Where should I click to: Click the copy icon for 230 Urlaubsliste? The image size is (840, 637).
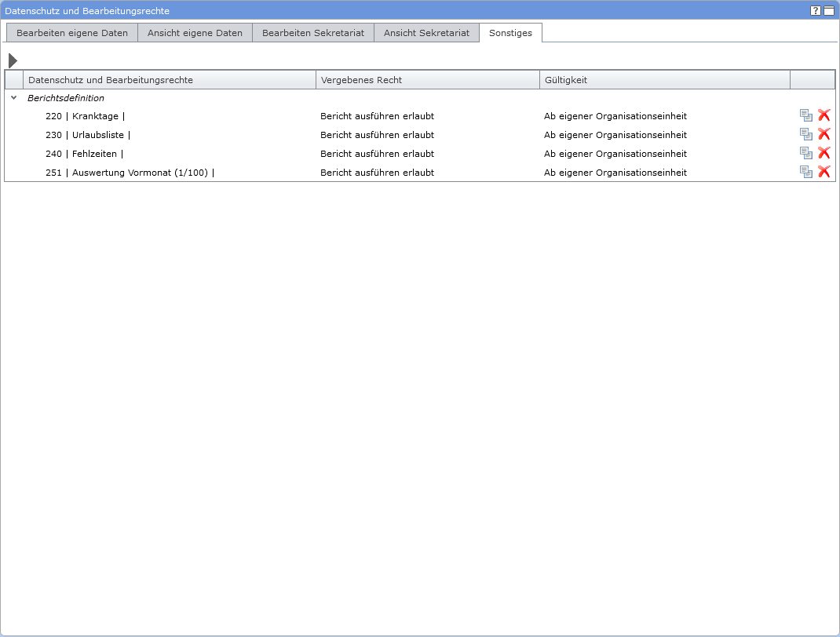pos(805,134)
